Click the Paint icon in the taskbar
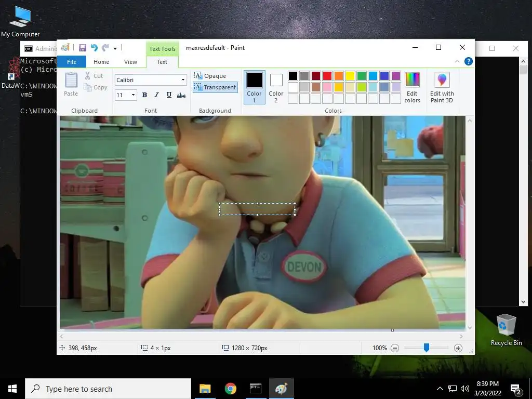Screen dimensions: 532x399 tap(281, 389)
